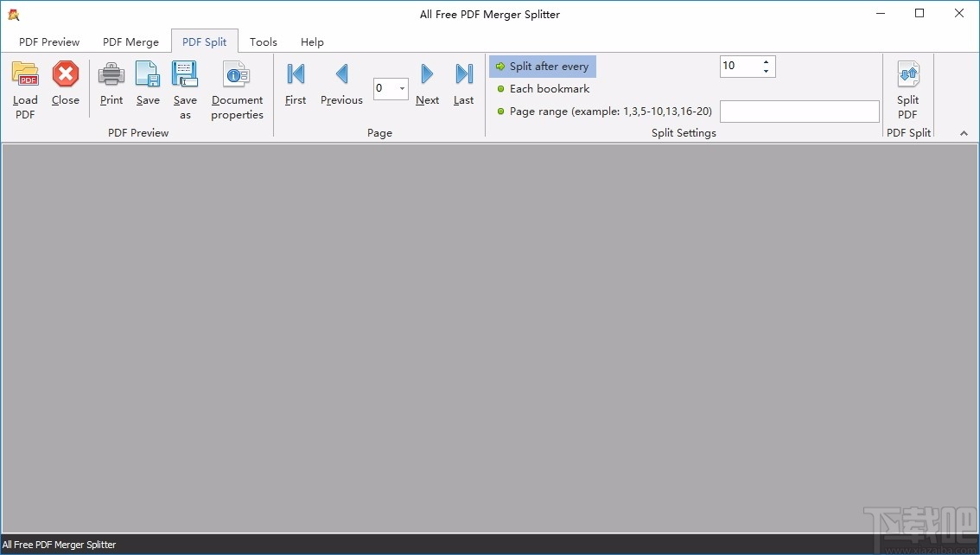Image resolution: width=980 pixels, height=555 pixels.
Task: Open the Tools menu
Action: point(263,41)
